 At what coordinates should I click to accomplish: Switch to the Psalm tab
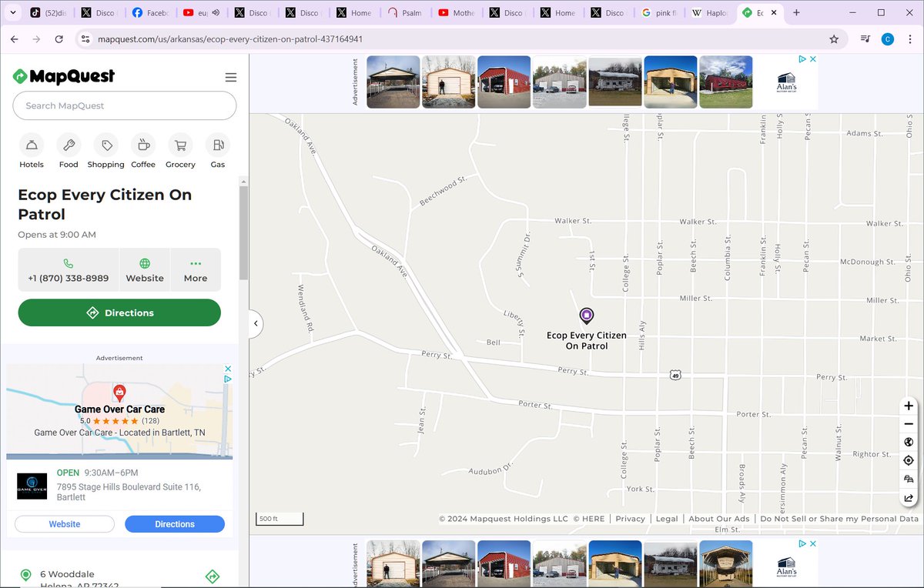click(405, 13)
